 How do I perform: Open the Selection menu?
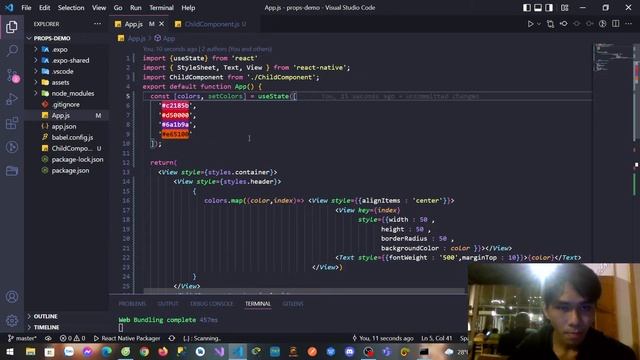click(x=71, y=7)
